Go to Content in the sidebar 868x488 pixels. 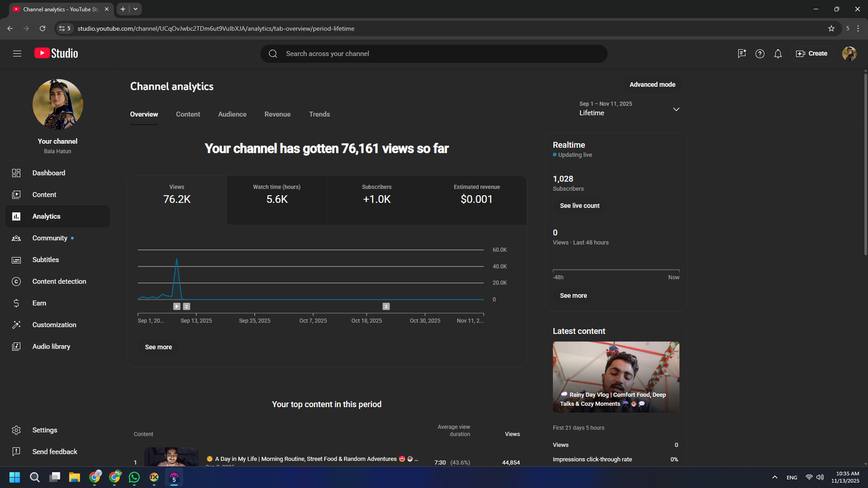point(44,195)
